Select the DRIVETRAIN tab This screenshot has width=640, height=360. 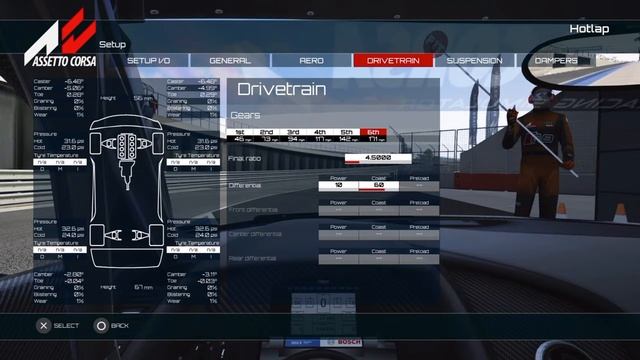(x=393, y=60)
